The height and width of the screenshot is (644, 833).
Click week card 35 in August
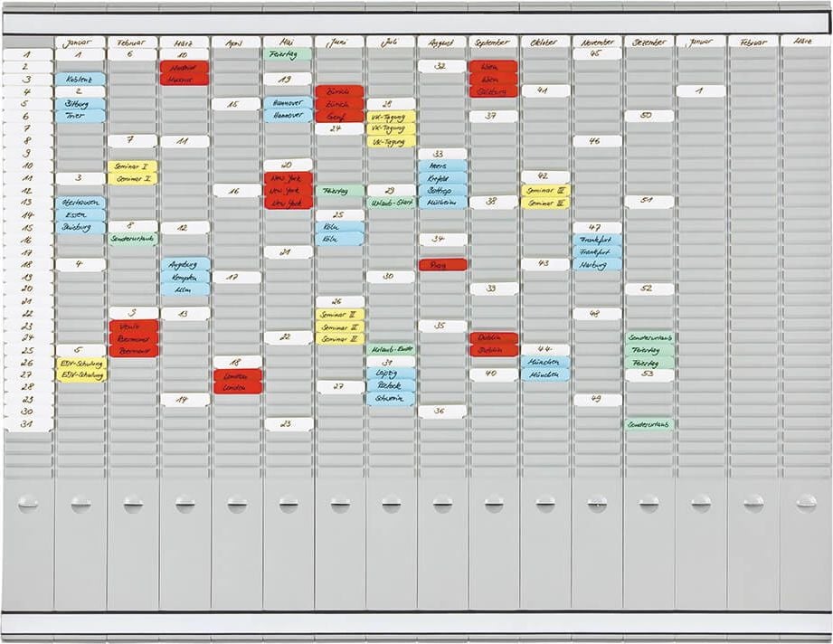pyautogui.click(x=442, y=326)
